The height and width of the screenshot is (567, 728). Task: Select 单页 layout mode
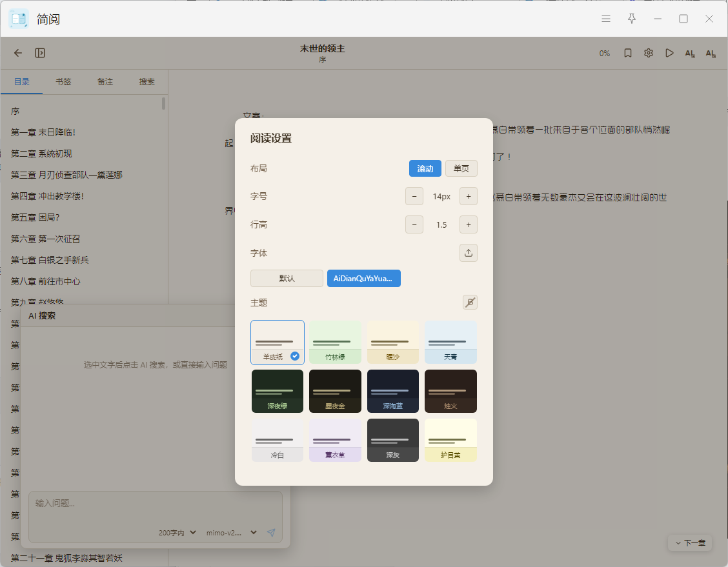coord(461,168)
